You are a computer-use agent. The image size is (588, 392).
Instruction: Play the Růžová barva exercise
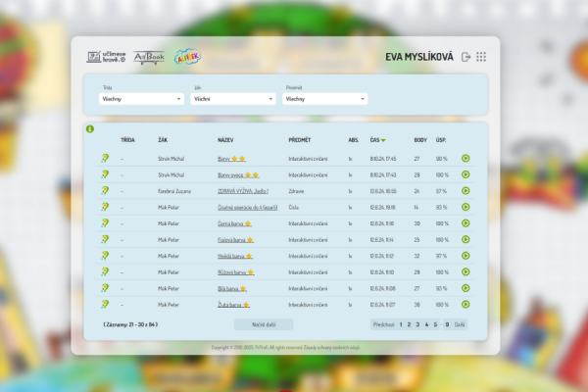(465, 271)
